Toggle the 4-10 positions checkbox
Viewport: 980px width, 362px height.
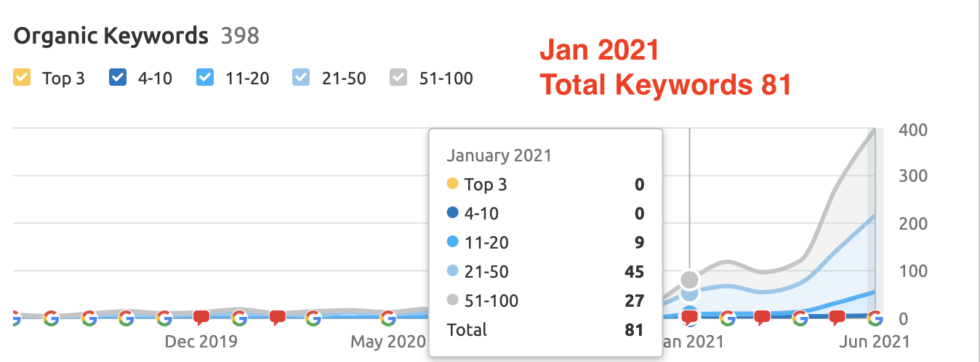pyautogui.click(x=117, y=78)
